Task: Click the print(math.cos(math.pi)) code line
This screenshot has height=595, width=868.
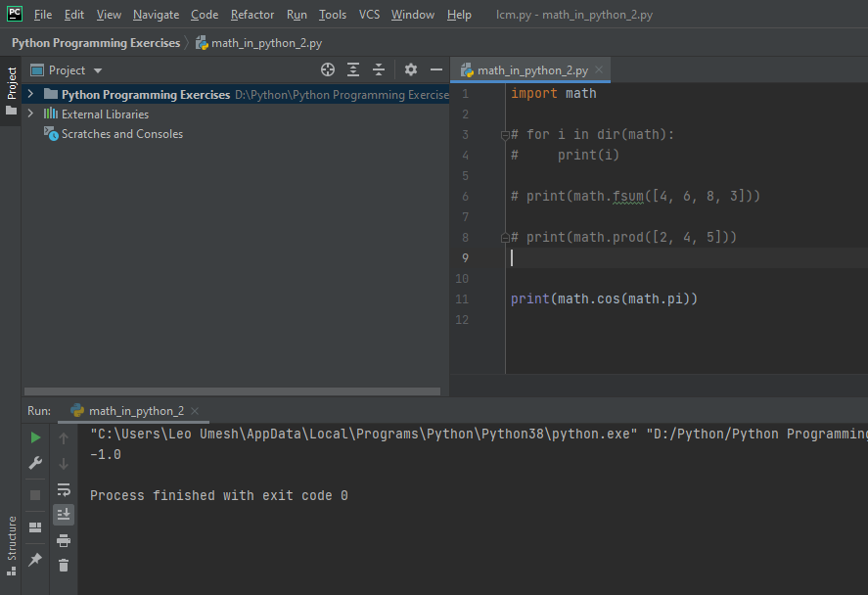Action: [x=604, y=298]
